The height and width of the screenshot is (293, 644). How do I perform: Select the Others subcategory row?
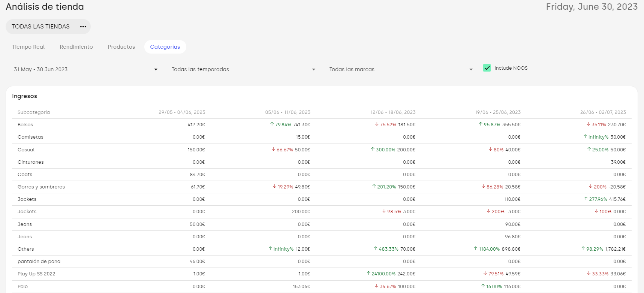(x=322, y=249)
